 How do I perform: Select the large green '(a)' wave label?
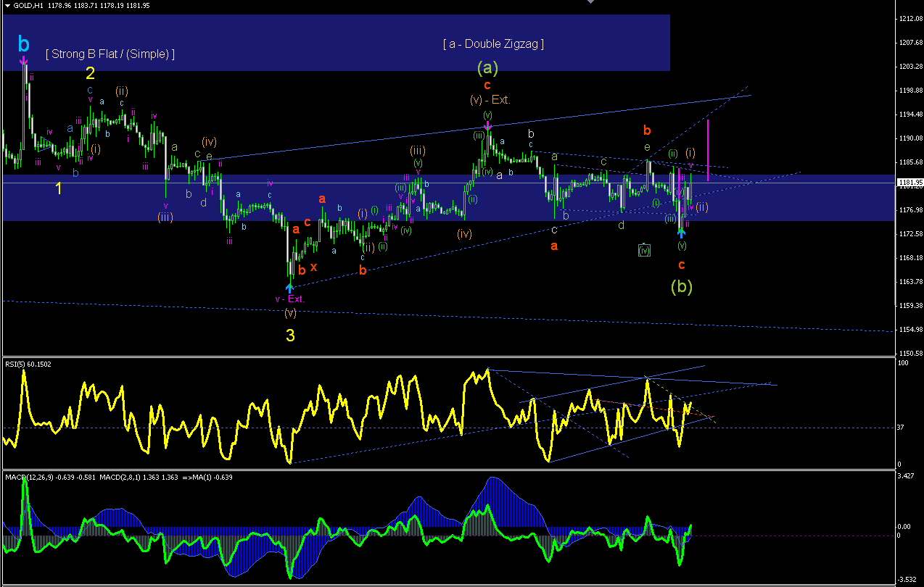[x=487, y=68]
